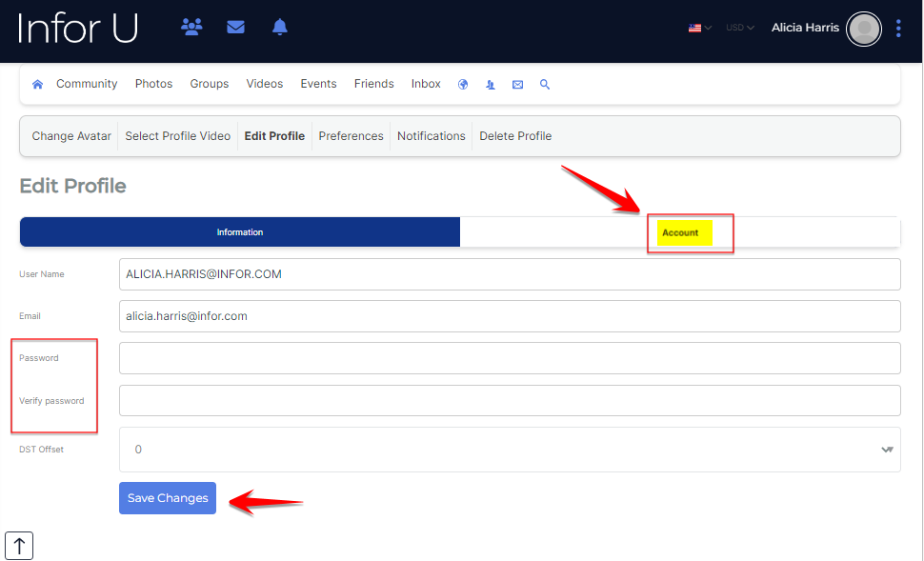
Task: Click the Save Changes button
Action: click(168, 498)
